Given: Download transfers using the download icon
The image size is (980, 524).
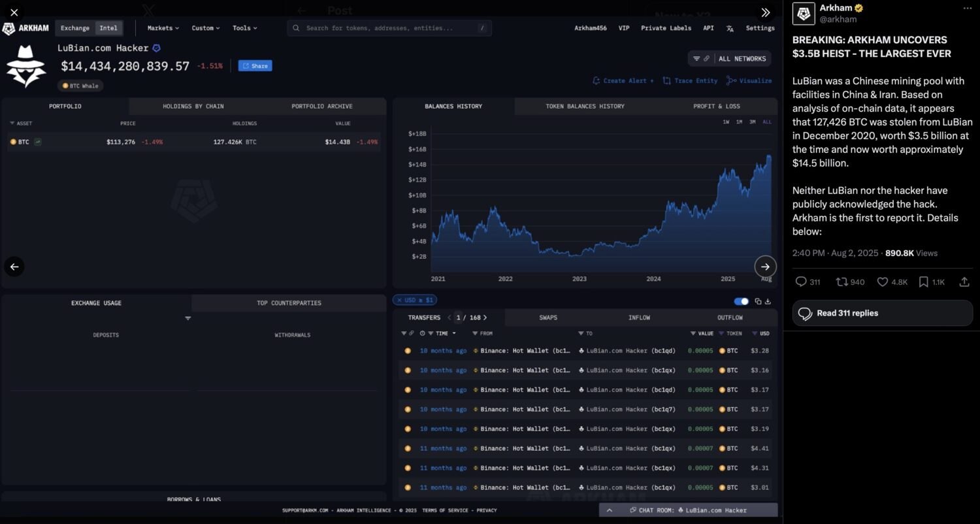Looking at the screenshot, I should click(768, 301).
